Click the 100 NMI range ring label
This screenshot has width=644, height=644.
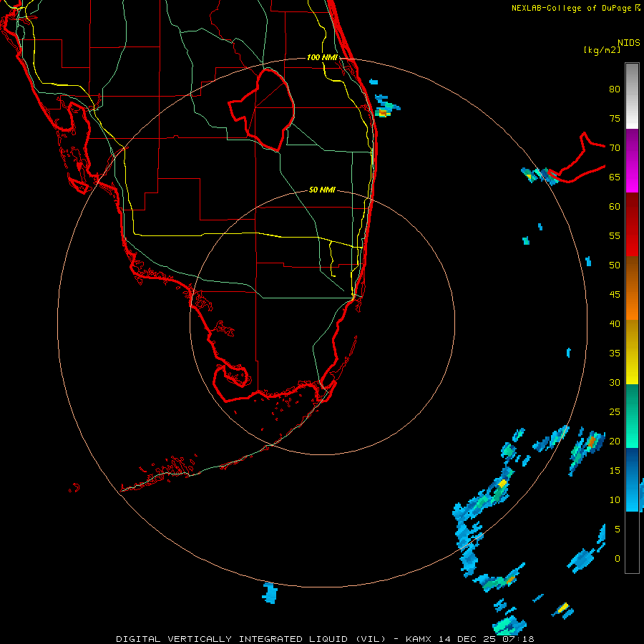coord(322,57)
